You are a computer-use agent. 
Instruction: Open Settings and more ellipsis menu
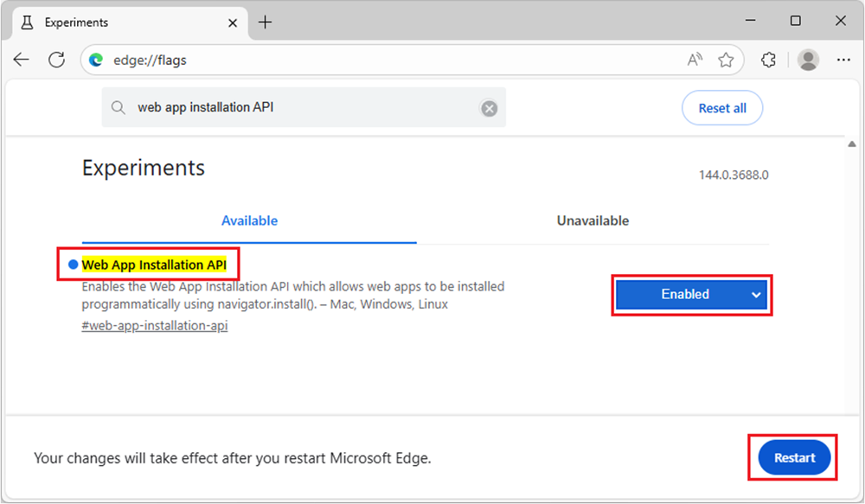coord(843,59)
